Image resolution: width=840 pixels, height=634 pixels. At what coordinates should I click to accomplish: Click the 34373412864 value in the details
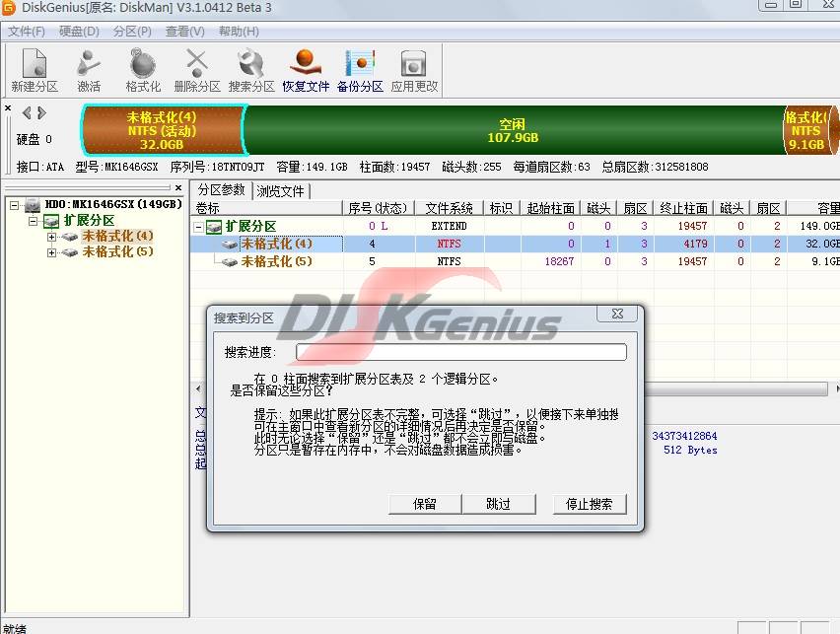tap(684, 436)
